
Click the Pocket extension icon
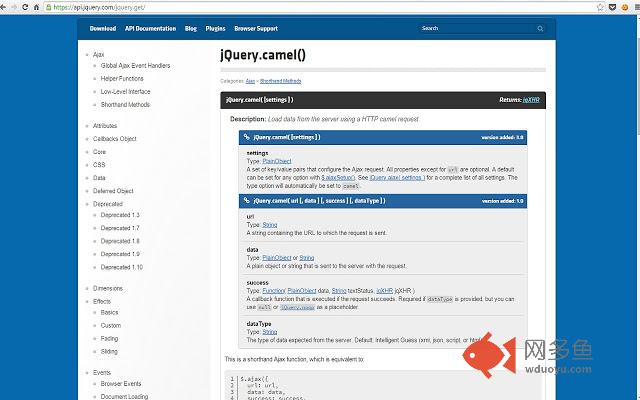[x=612, y=7]
